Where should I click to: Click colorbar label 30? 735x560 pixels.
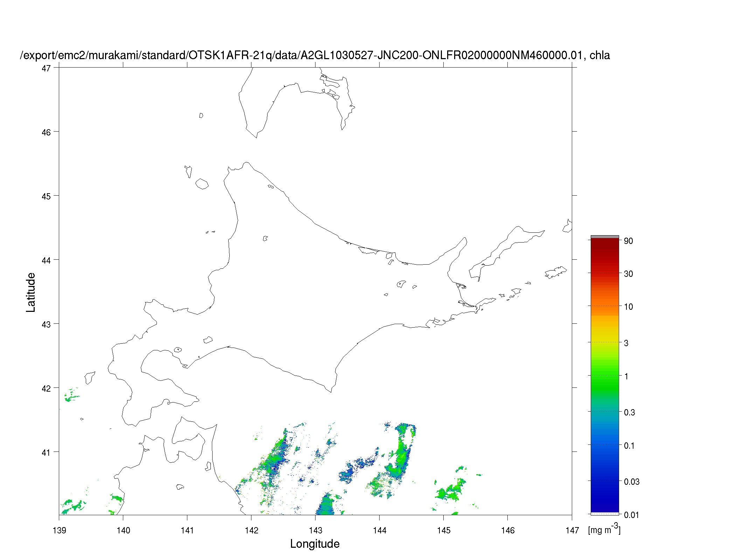tap(629, 274)
